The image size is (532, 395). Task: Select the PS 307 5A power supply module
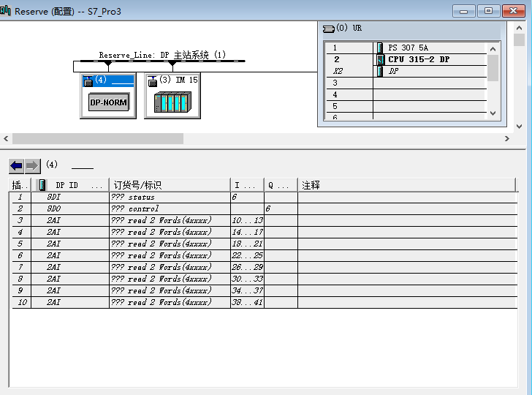coord(408,48)
